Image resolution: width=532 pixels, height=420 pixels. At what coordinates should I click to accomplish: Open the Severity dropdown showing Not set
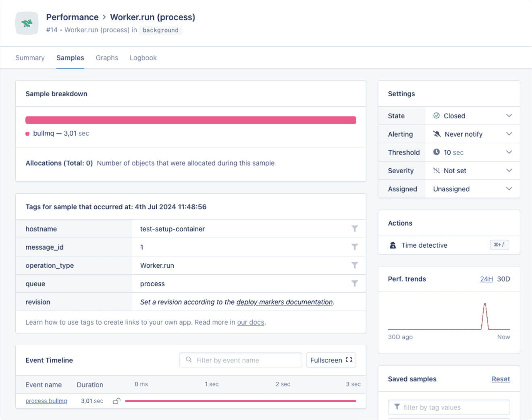point(472,171)
